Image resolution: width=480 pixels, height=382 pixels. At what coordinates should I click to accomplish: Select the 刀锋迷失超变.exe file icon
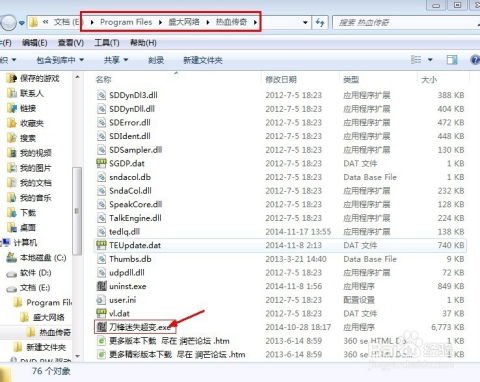click(x=101, y=327)
